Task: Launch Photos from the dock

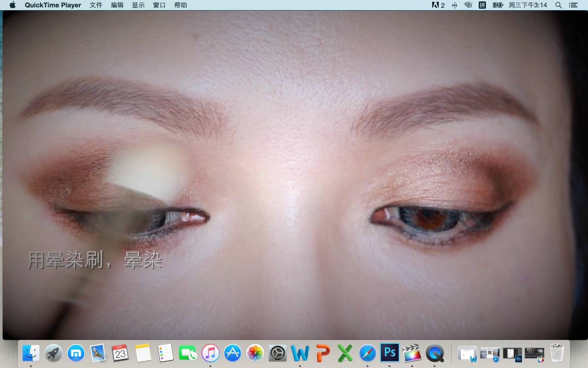Action: pyautogui.click(x=255, y=353)
